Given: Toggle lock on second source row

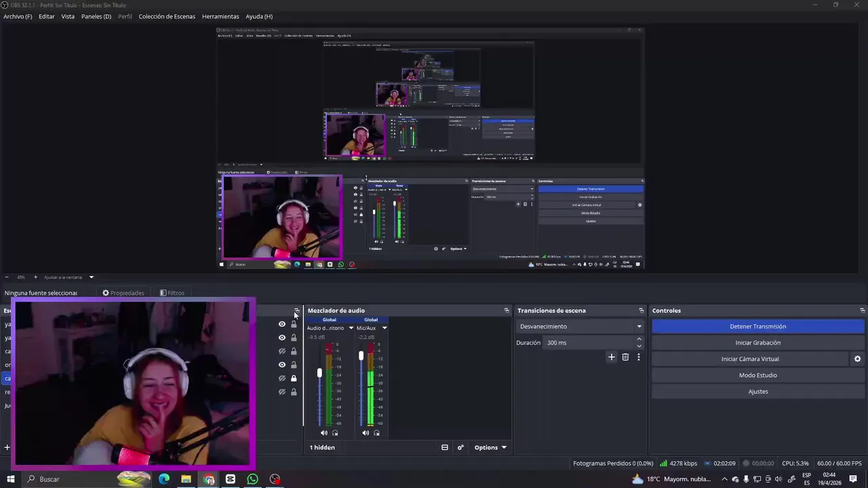Looking at the screenshot, I should (294, 338).
